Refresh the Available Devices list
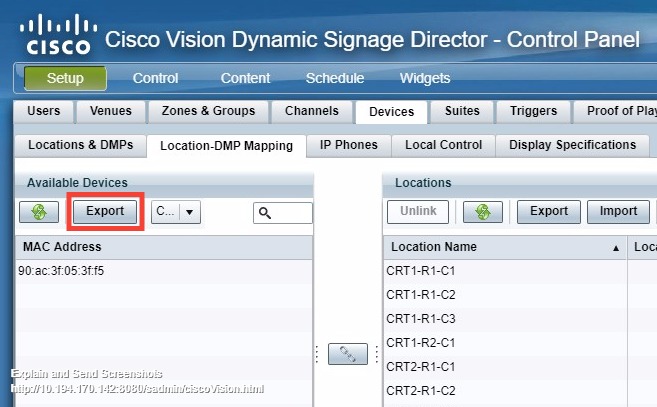Viewport: 657px width, 407px height. point(39,212)
